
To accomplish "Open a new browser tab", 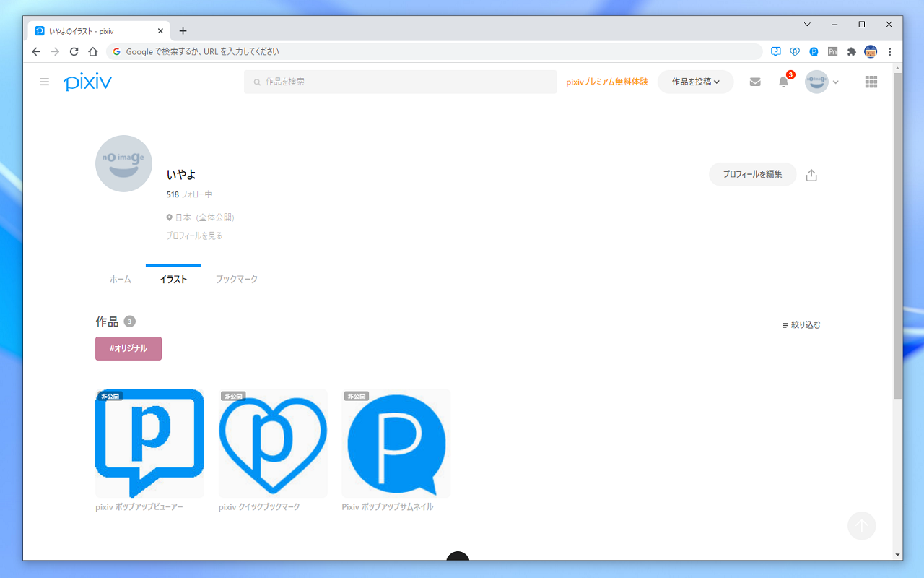I will (183, 31).
